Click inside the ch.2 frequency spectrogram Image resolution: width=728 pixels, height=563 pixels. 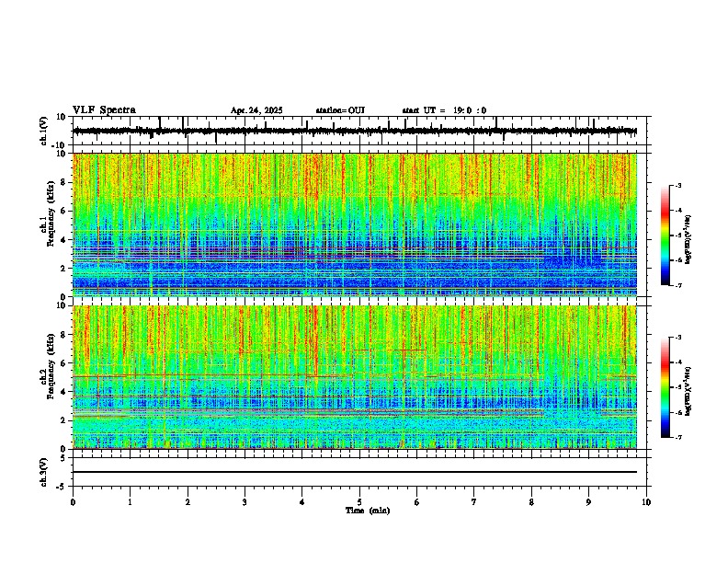pos(355,377)
